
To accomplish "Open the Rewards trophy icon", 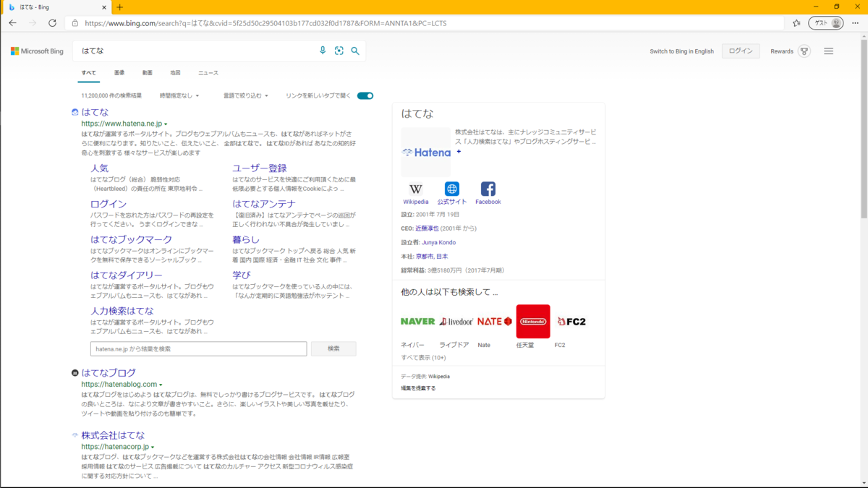I will pyautogui.click(x=804, y=51).
